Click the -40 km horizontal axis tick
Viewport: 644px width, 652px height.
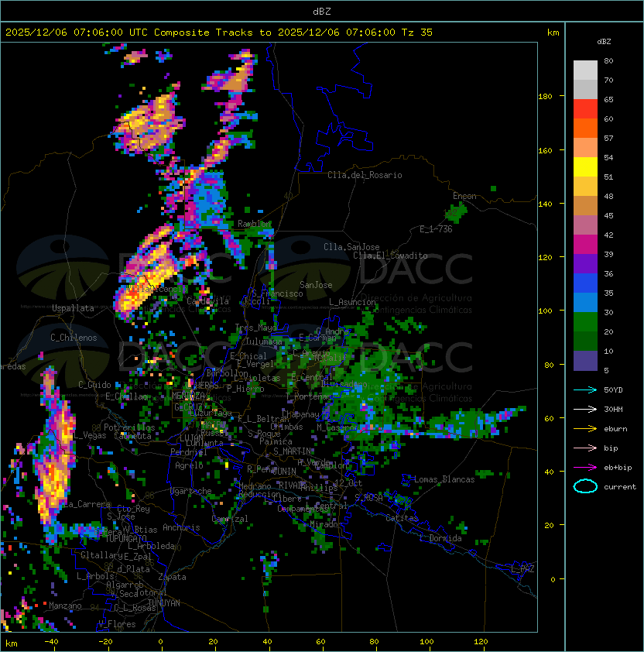pos(51,642)
